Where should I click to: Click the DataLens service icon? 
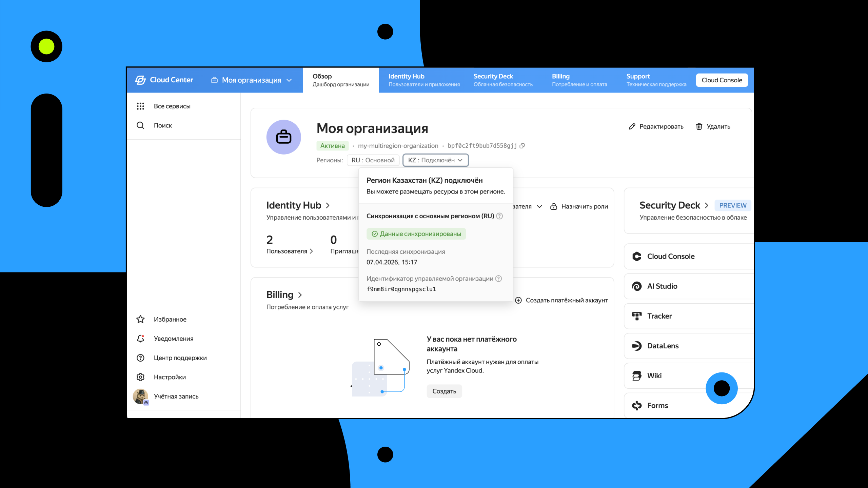tap(637, 346)
